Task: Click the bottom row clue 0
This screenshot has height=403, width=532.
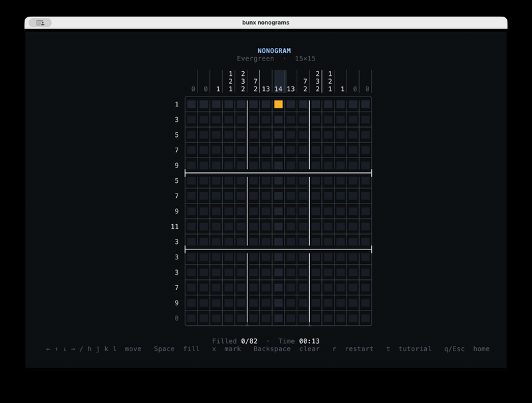Action: (176, 318)
